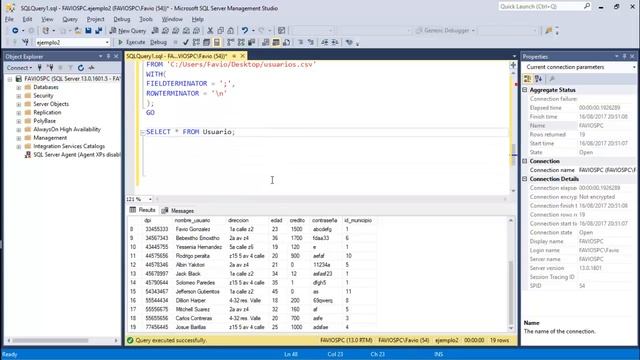Click the Execute button

[x=131, y=42]
